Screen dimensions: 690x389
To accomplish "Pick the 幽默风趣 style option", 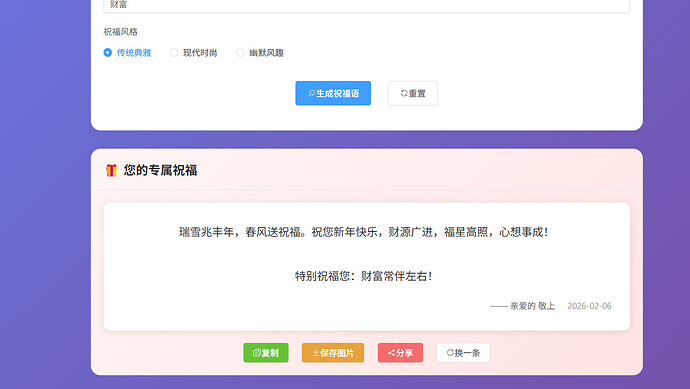I will 260,53.
